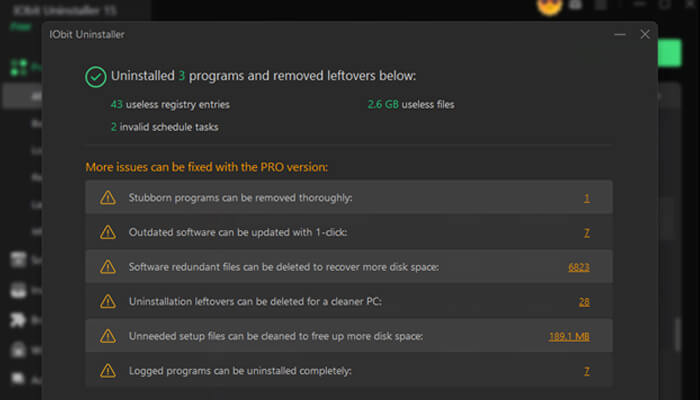Click warning icon beside Outdated software row

click(x=108, y=232)
